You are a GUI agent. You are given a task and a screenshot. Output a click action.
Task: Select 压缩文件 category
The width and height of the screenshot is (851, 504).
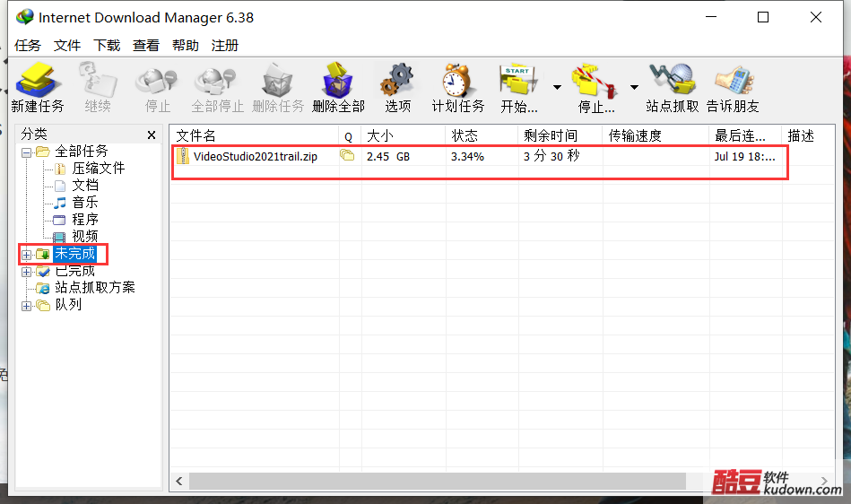tap(99, 169)
